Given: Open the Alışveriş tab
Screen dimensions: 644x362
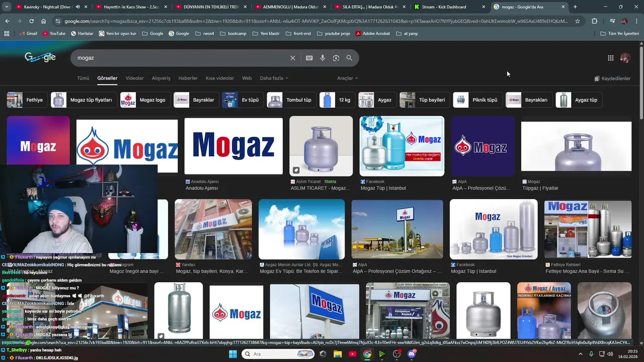Looking at the screenshot, I should click(161, 78).
